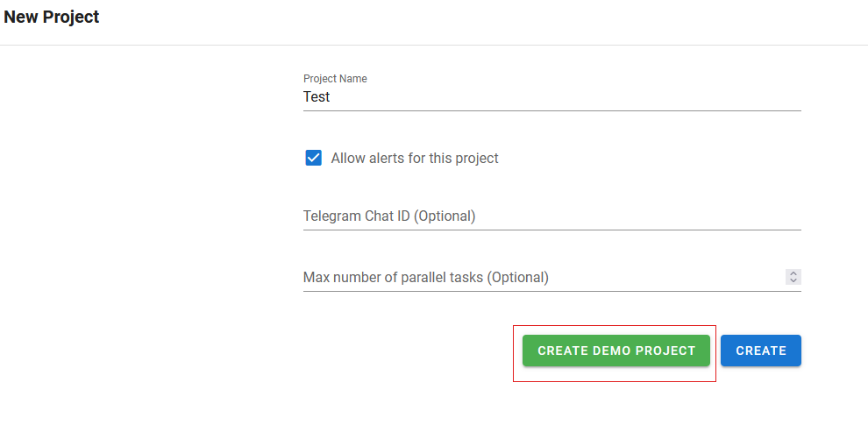Decrease parallel tasks with the down arrow
Screen dimensions: 868x425
[x=793, y=280]
